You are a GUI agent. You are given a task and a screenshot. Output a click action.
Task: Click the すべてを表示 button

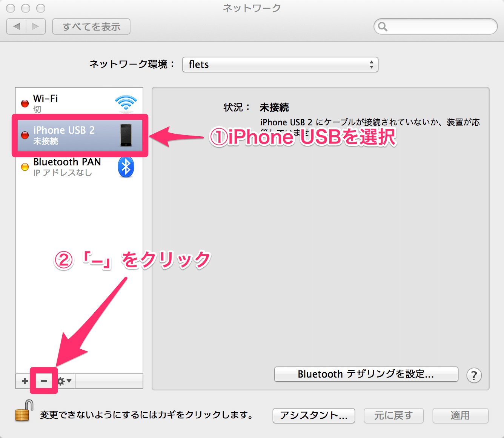pos(91,26)
